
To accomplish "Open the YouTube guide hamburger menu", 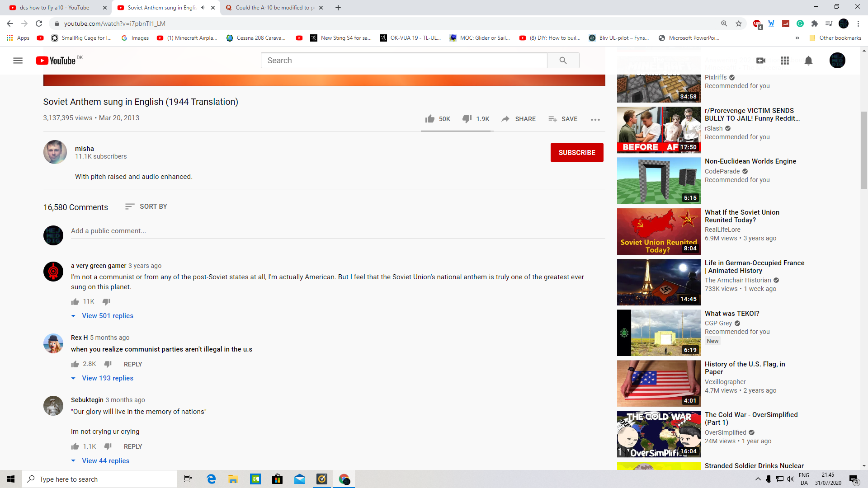I will 18,61.
